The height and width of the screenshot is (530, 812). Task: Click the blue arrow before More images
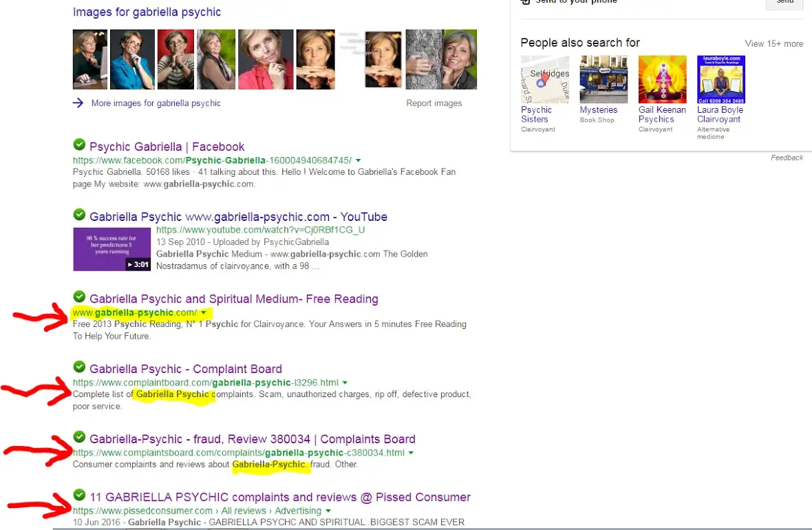click(78, 103)
